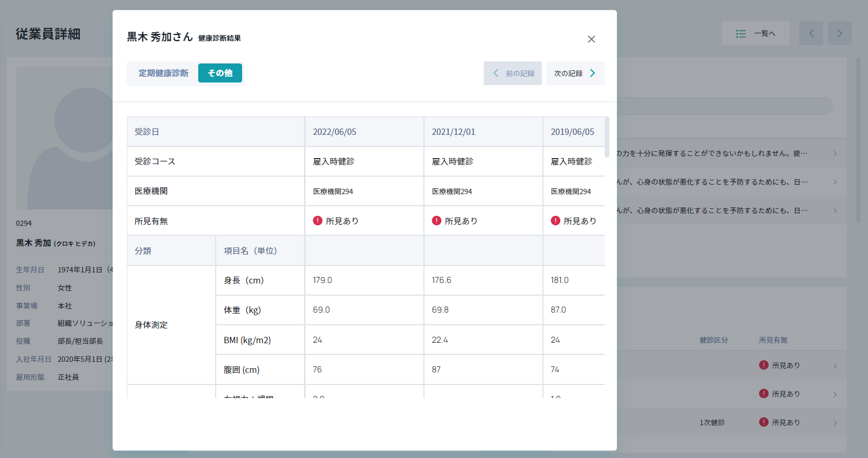Click height value 181.0
Image resolution: width=868 pixels, height=458 pixels.
(560, 280)
